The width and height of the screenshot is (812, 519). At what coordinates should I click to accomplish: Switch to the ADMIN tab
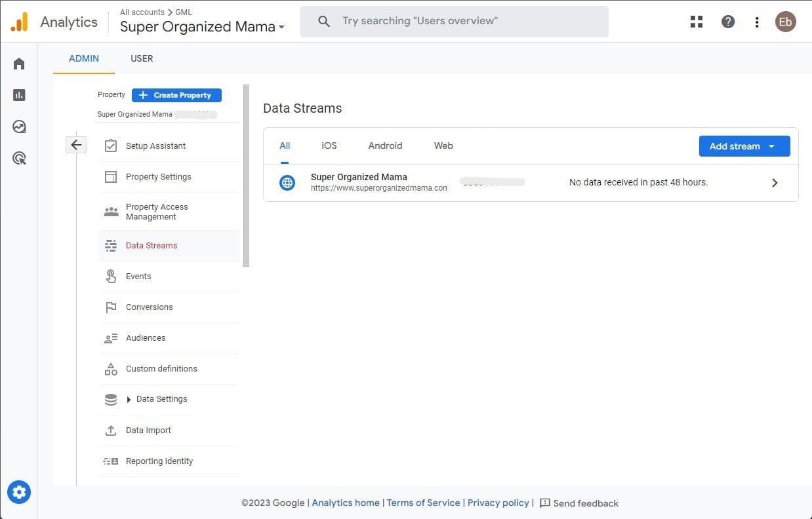[84, 58]
